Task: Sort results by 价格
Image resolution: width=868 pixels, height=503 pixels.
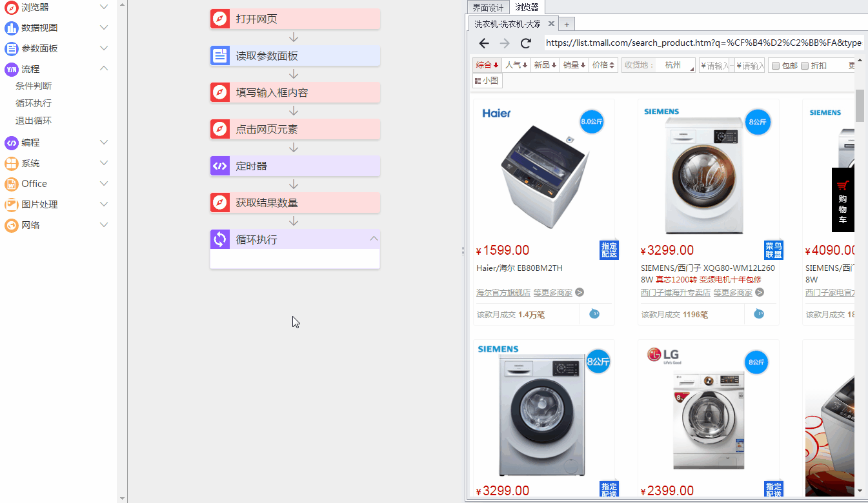Action: [x=603, y=65]
